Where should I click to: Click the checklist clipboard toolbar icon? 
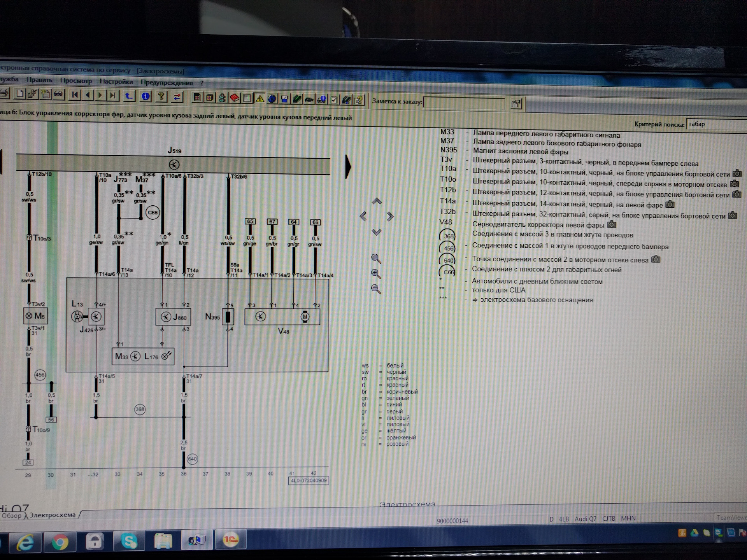[x=334, y=100]
